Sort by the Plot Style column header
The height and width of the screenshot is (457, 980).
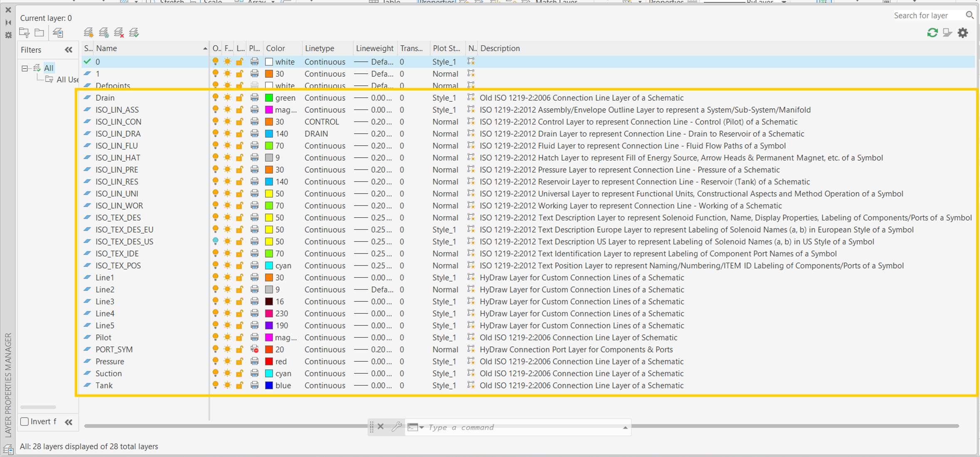click(x=446, y=48)
